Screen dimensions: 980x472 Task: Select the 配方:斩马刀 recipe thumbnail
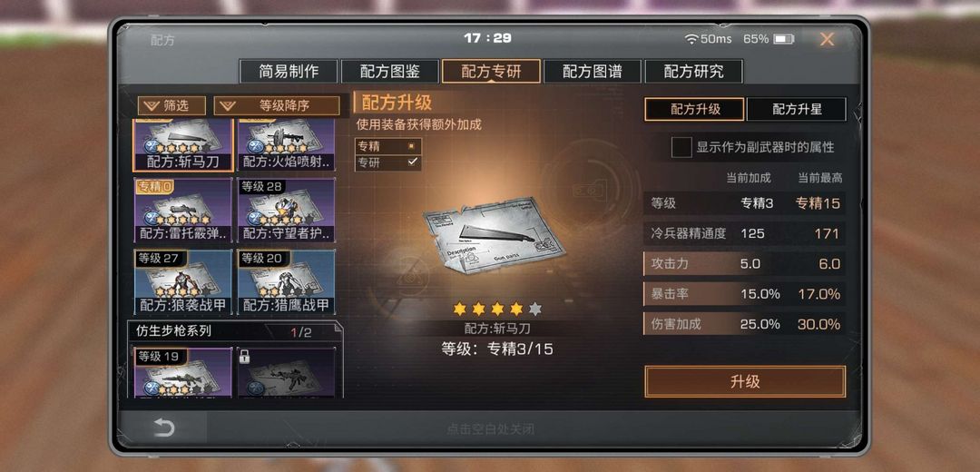(183, 145)
